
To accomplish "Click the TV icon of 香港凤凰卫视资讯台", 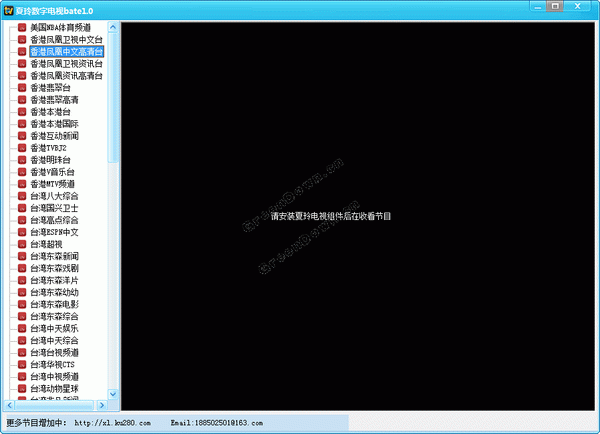I will (22, 64).
